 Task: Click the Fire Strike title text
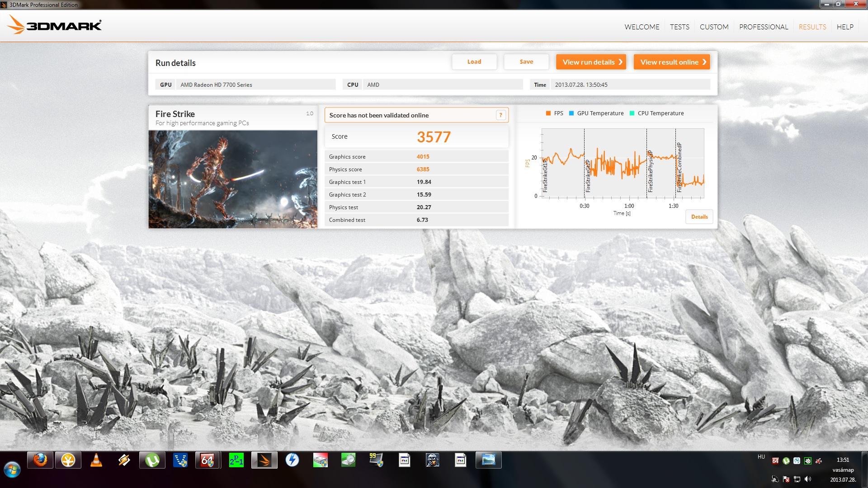pyautogui.click(x=175, y=114)
